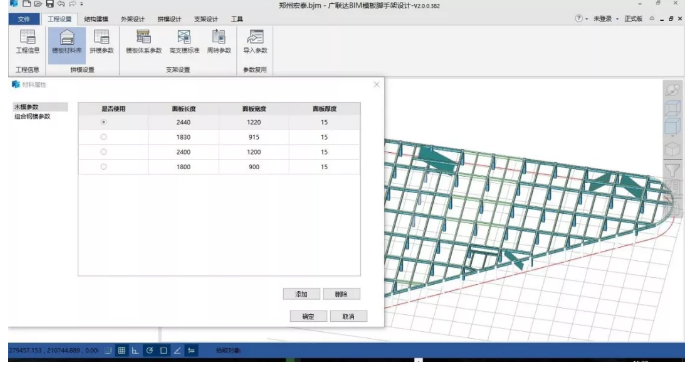
Task: Expand the dropdown arrow next to help icon
Action: pyautogui.click(x=586, y=19)
